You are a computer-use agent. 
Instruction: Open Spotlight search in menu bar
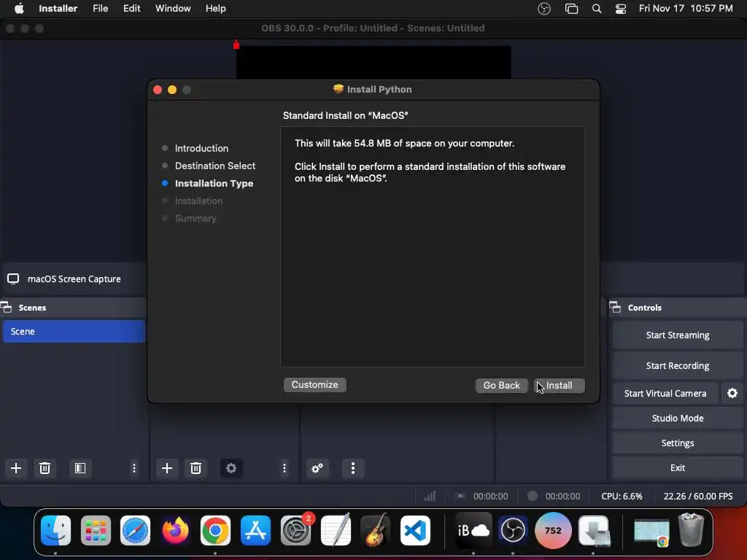(x=597, y=9)
